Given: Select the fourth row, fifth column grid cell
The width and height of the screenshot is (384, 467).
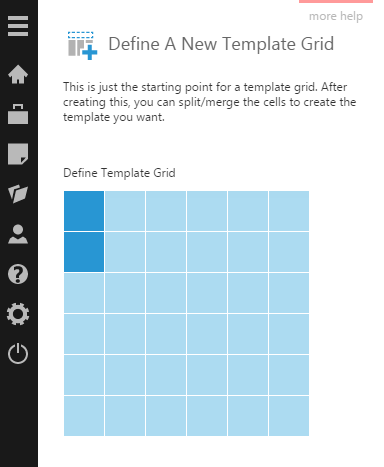Looking at the screenshot, I should [x=248, y=334].
